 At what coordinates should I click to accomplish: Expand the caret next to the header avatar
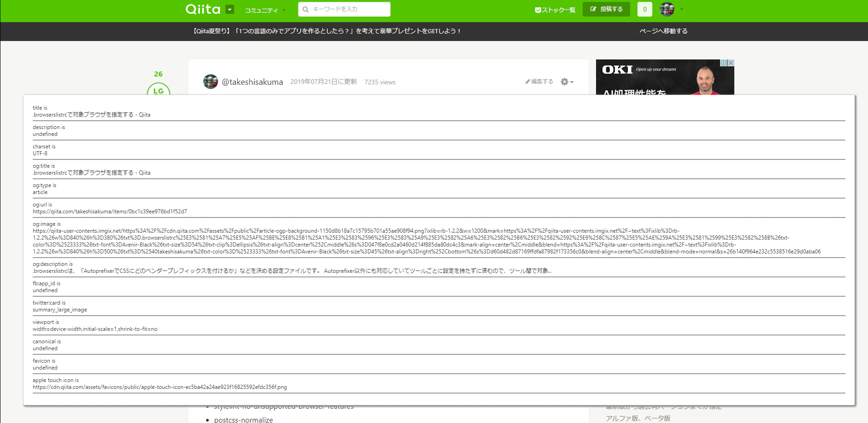pos(681,9)
